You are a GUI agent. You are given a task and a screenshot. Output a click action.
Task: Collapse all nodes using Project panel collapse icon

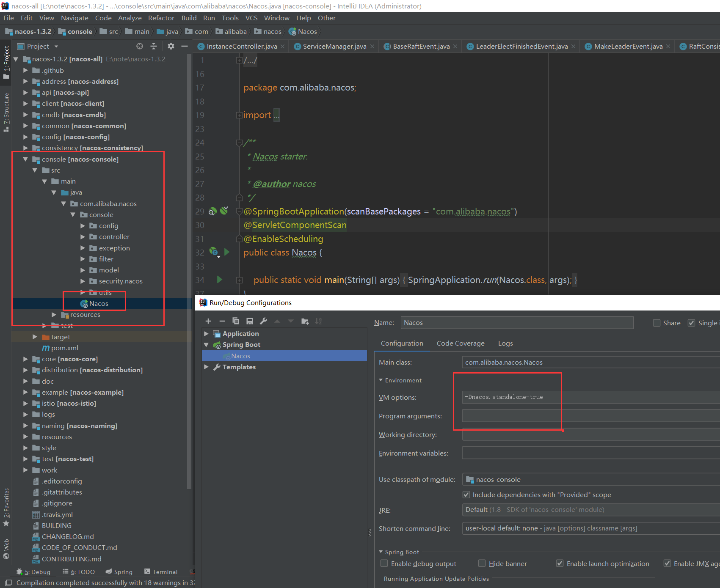click(154, 46)
